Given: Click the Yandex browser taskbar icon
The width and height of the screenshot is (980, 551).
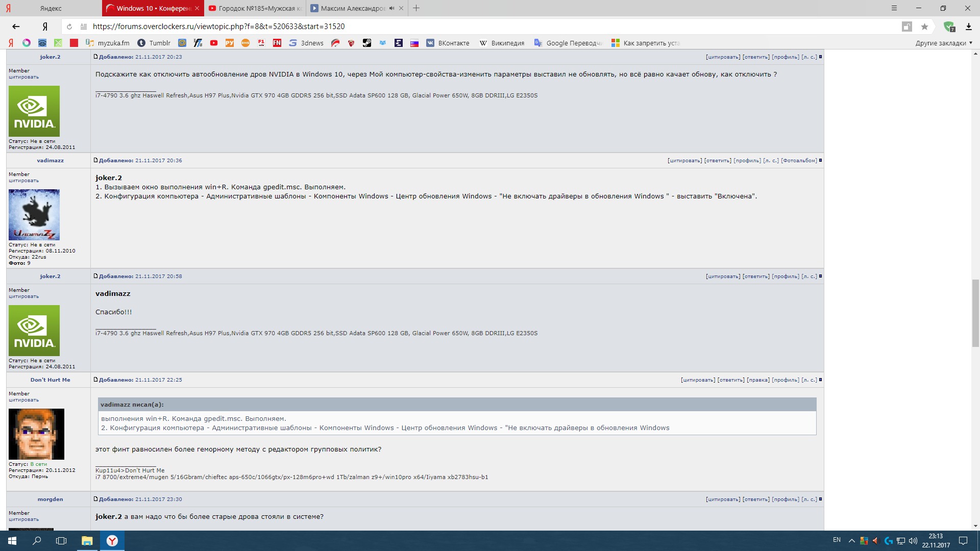Looking at the screenshot, I should pyautogui.click(x=112, y=541).
